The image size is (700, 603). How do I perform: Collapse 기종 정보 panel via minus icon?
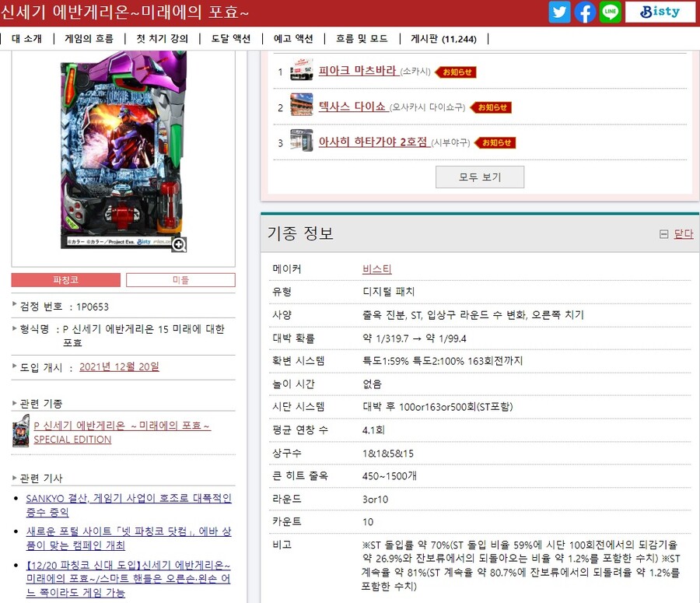(664, 234)
